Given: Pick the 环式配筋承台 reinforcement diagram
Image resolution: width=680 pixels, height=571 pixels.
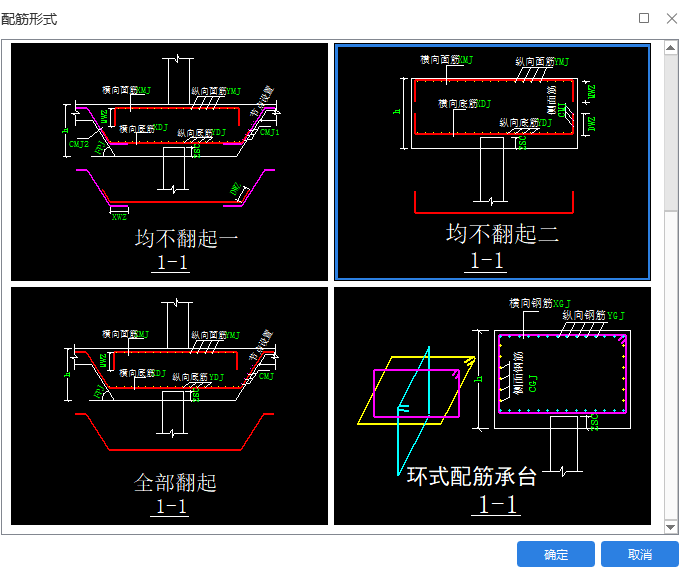Looking at the screenshot, I should [492, 406].
